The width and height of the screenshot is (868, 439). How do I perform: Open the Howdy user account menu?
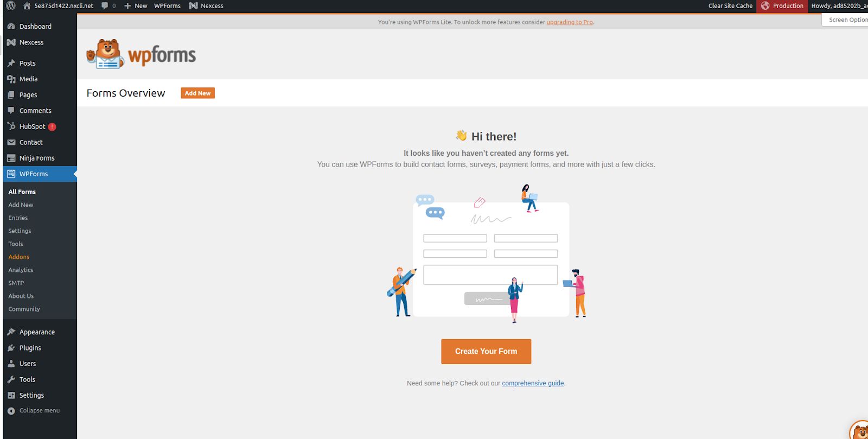click(839, 6)
